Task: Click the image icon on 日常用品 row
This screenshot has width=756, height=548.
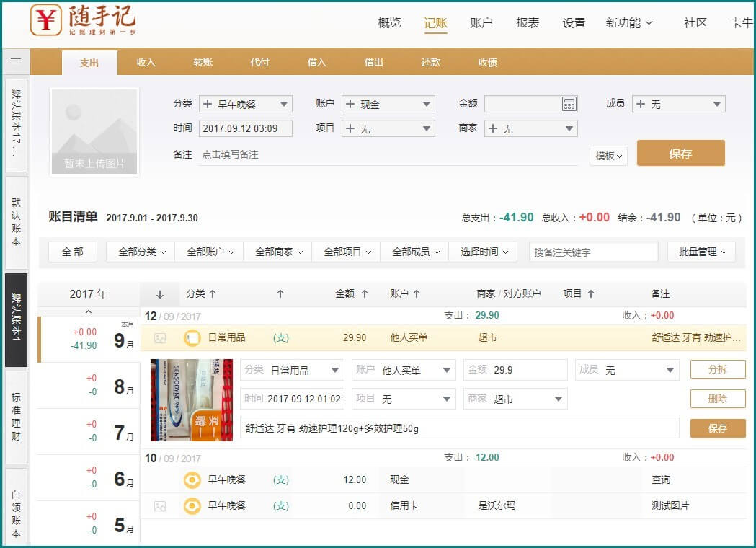Action: [x=160, y=338]
